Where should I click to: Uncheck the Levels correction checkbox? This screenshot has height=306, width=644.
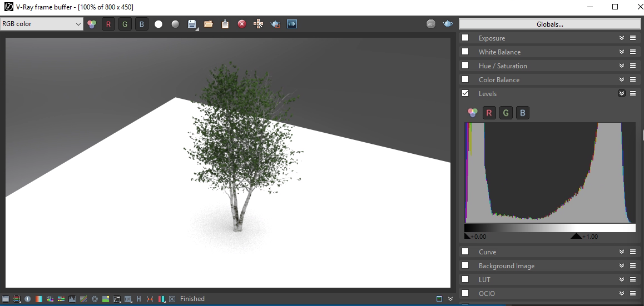(465, 93)
